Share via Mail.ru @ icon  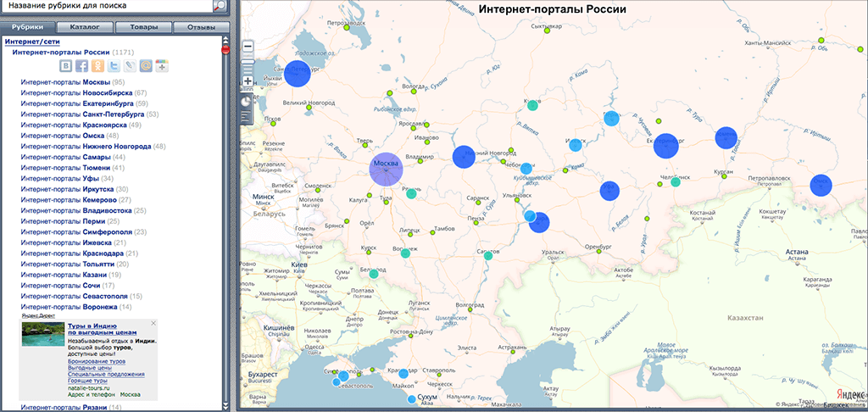tap(146, 65)
